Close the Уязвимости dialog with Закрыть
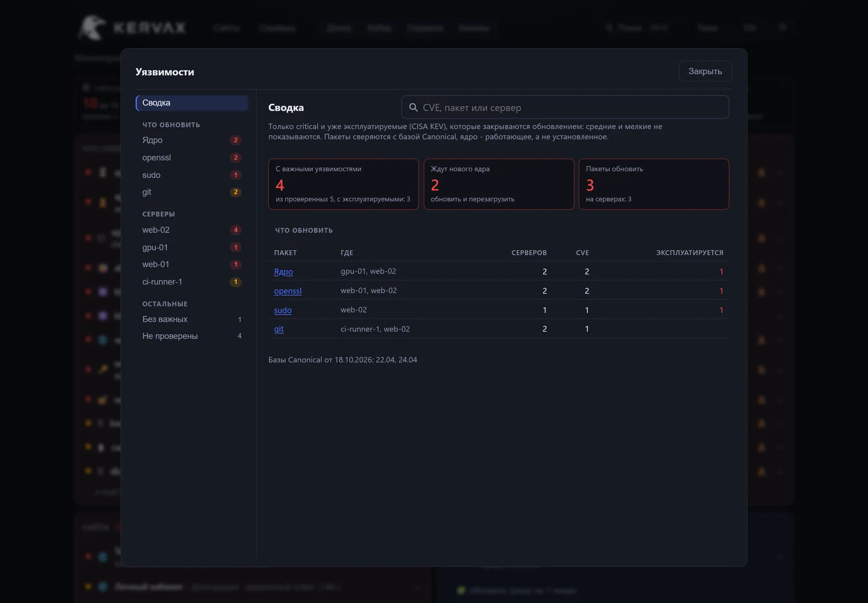Screen dimensions: 868x603 705,71
